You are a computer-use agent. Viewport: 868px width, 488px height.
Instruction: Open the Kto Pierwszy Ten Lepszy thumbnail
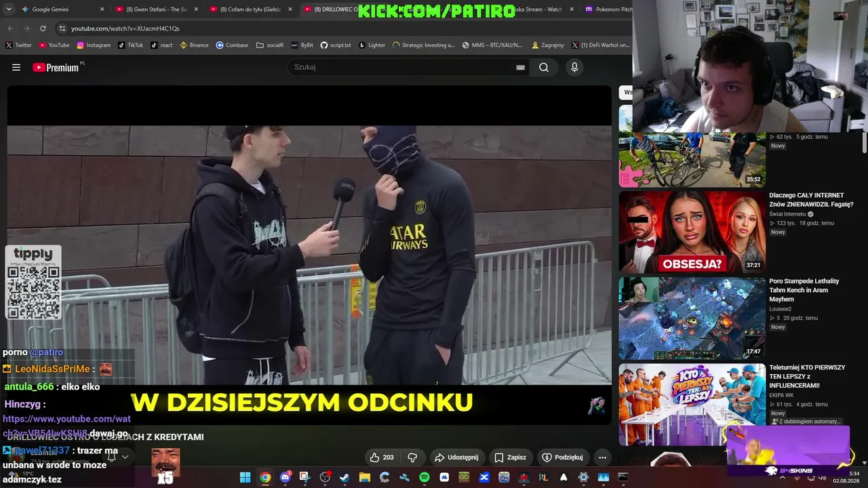(692, 405)
